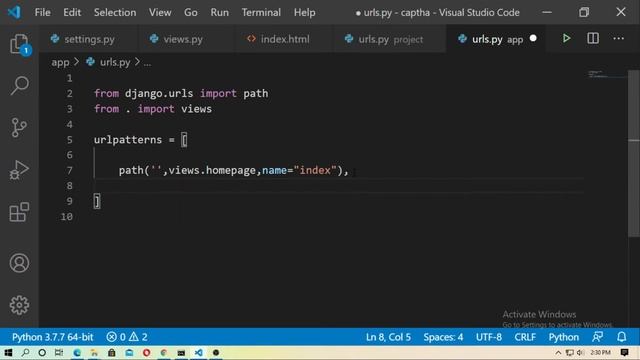The height and width of the screenshot is (360, 640).
Task: Open the feedback icon in status bar
Action: pos(598,337)
